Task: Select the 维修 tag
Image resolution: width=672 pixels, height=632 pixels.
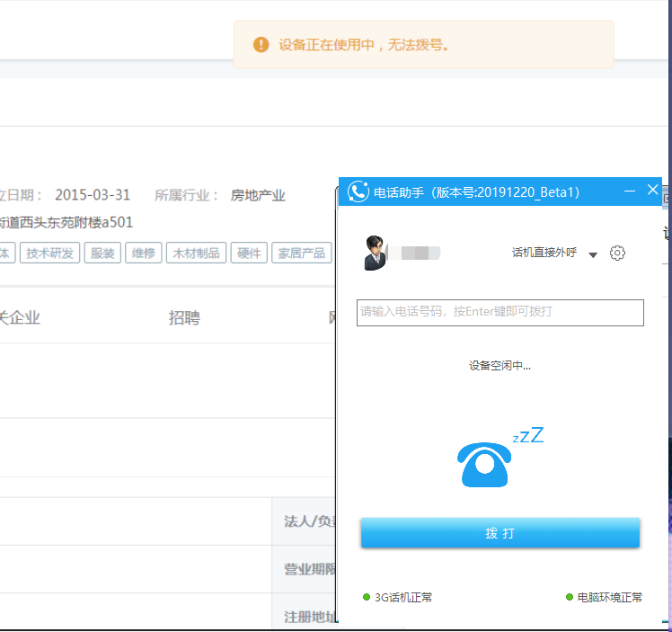Action: pos(143,253)
